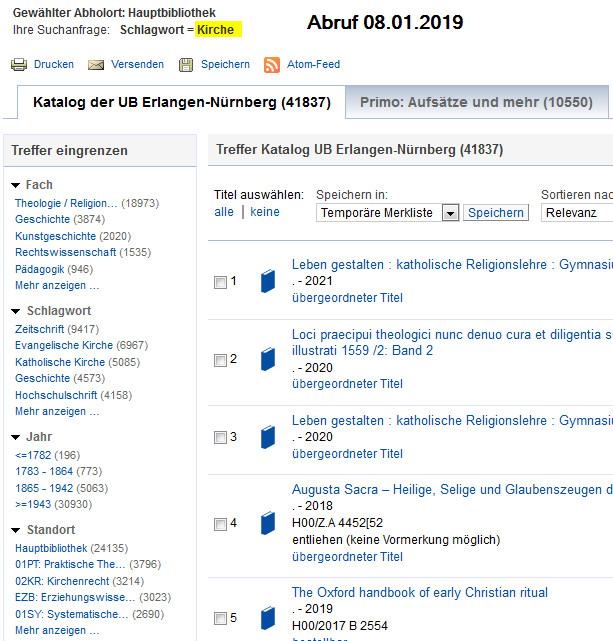
Task: Open Loci praecipui theologici title
Action: click(x=452, y=343)
